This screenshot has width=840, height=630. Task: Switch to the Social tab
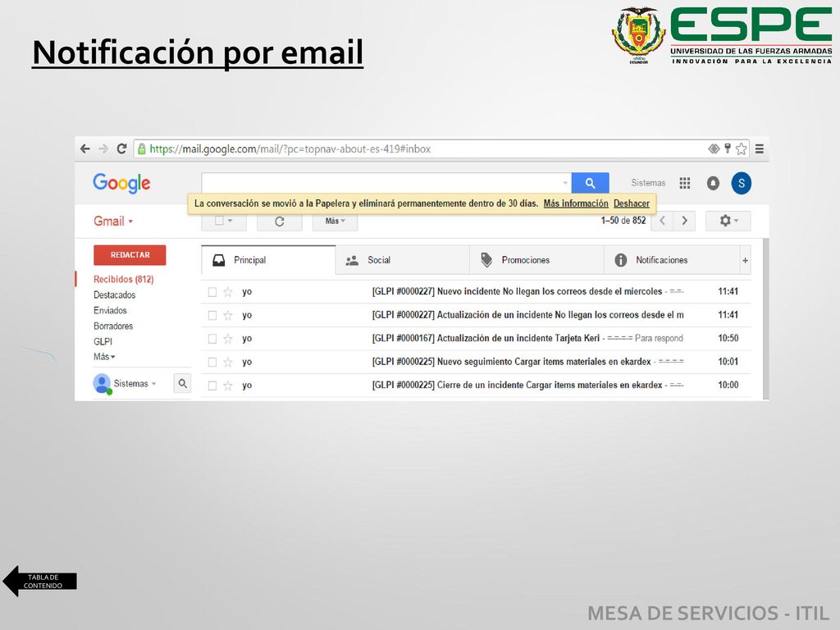point(402,260)
